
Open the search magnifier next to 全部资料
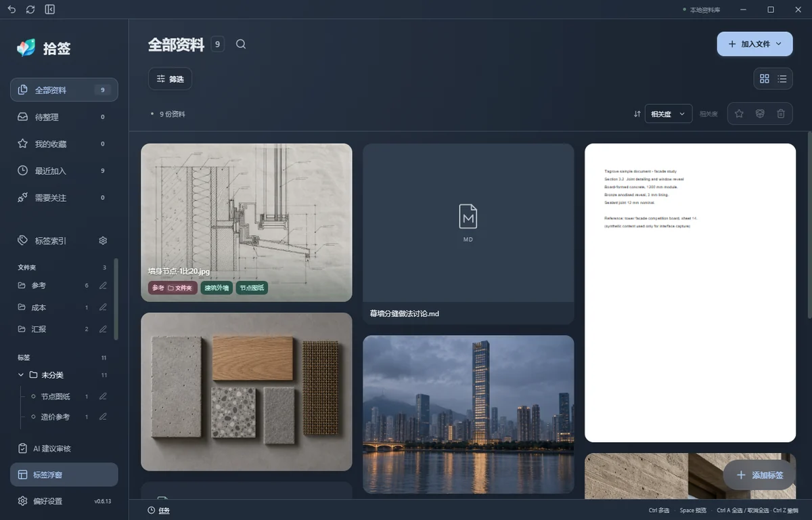[241, 44]
